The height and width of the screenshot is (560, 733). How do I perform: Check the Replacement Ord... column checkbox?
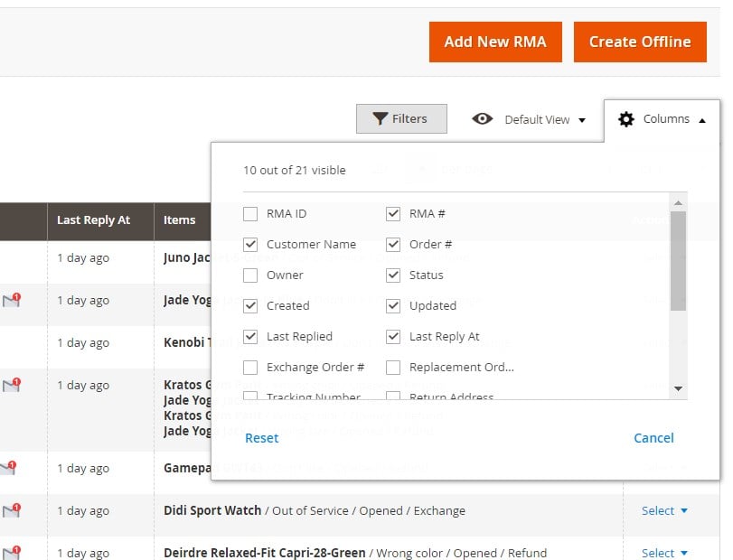coord(393,368)
